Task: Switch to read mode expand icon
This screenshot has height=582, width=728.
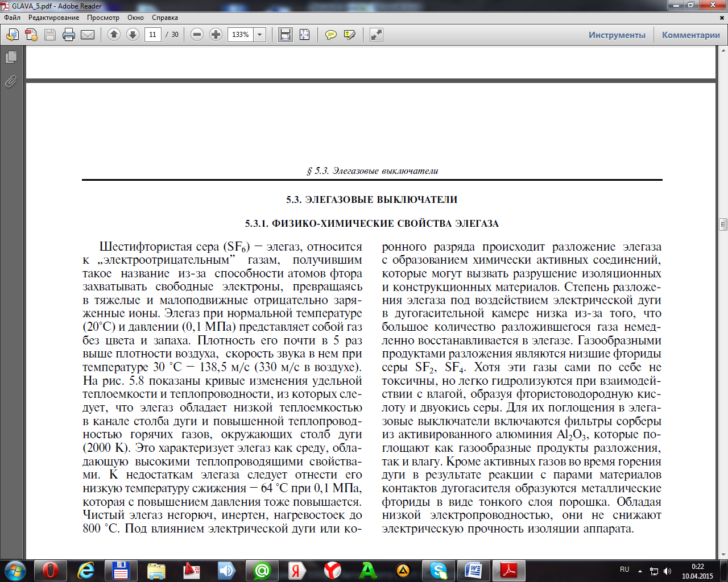Action: pos(376,35)
